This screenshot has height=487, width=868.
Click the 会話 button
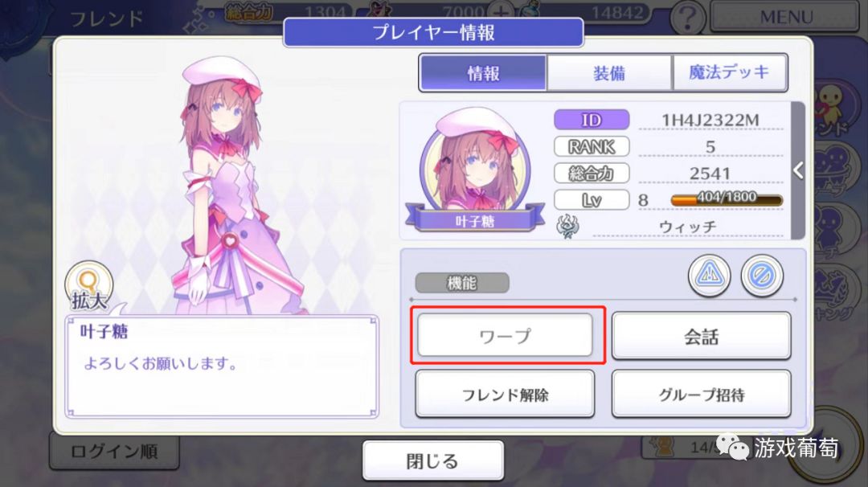pos(702,336)
